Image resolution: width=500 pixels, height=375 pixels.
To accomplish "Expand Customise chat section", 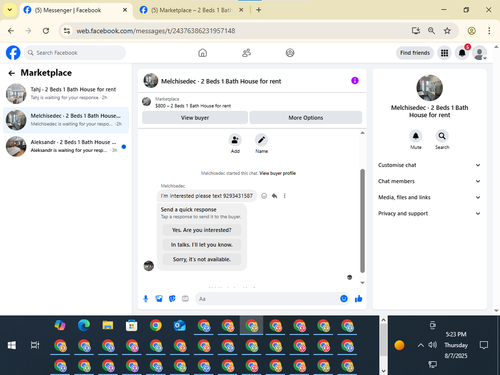I will (x=429, y=165).
